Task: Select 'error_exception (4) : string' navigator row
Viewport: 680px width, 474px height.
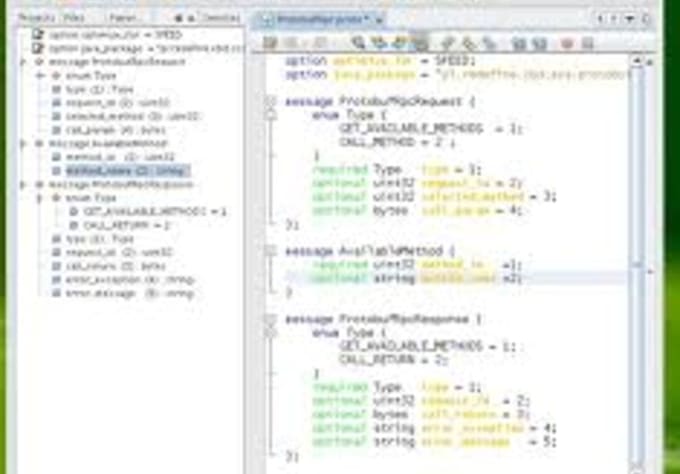Action: coord(130,280)
